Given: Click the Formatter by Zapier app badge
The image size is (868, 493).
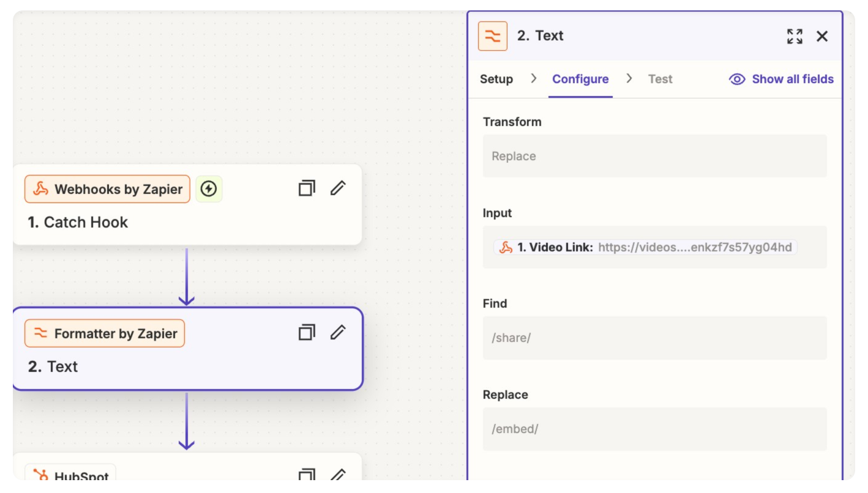Looking at the screenshot, I should pos(105,333).
